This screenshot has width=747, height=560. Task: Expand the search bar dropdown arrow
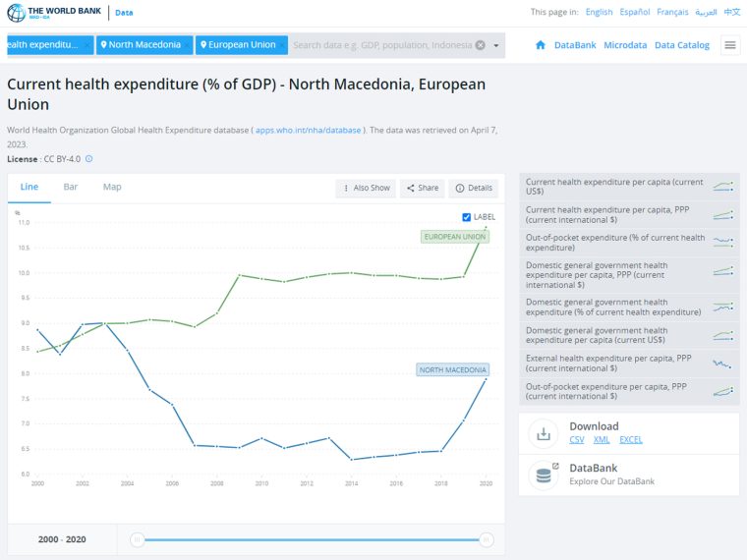496,46
